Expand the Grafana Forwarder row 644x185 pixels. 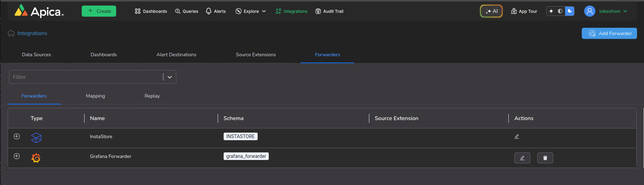point(17,156)
